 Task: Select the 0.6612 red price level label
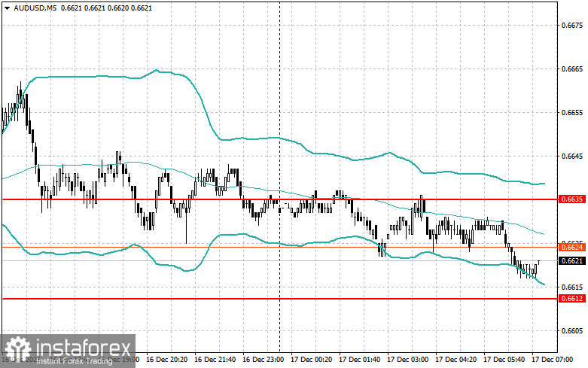(x=571, y=298)
